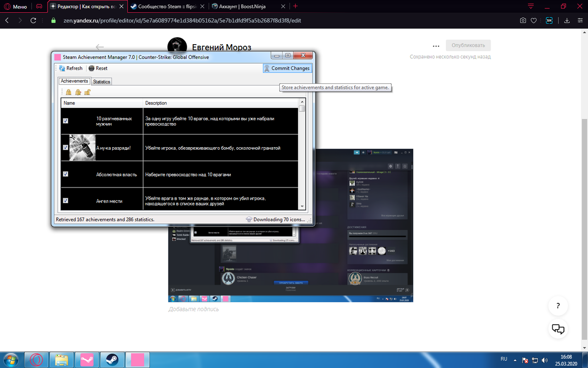Screen dimensions: 588x368
Task: Click the pink square Steam Achievement Manager taskbar icon
Action: [x=138, y=359]
